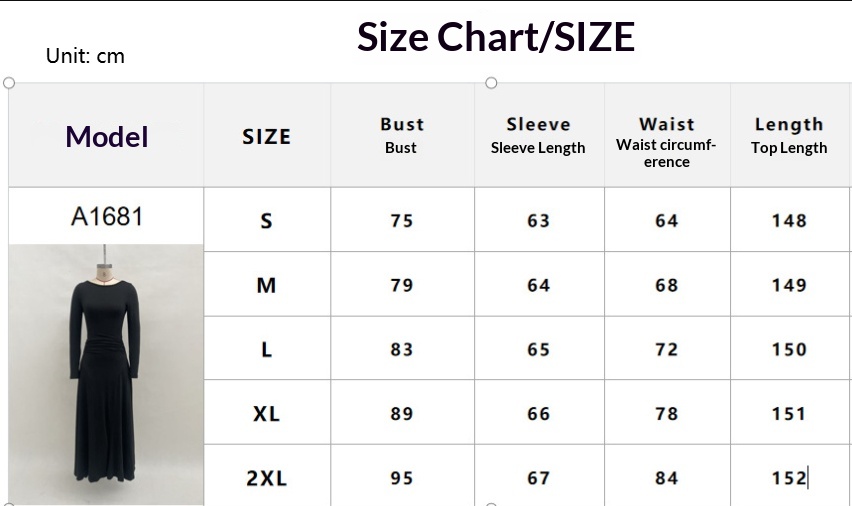Select sleeve value 65 in L row
This screenshot has height=506, width=852.
(538, 349)
